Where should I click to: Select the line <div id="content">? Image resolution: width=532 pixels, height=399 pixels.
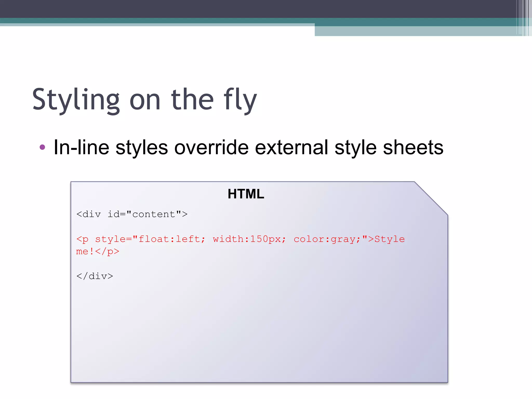(132, 214)
